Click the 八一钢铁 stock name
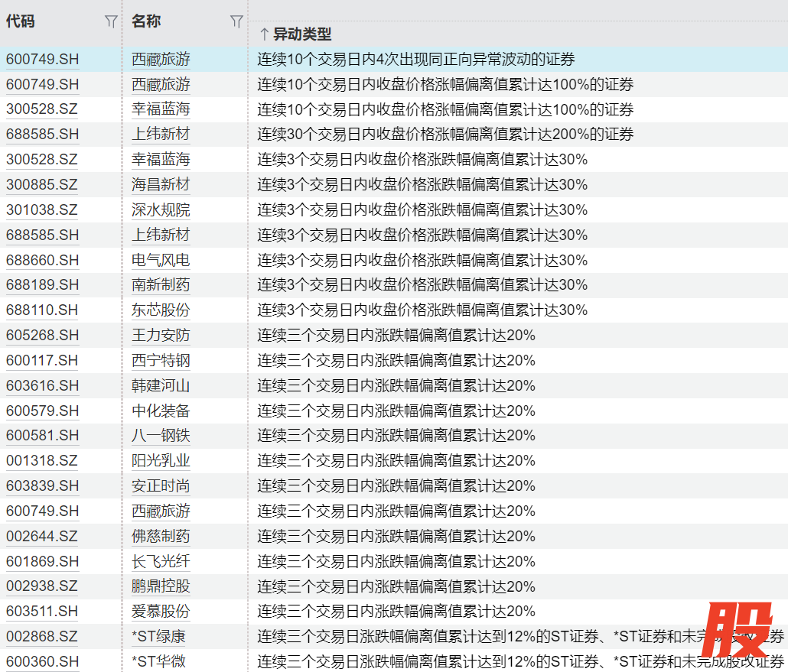The height and width of the screenshot is (672, 788). coord(161,436)
